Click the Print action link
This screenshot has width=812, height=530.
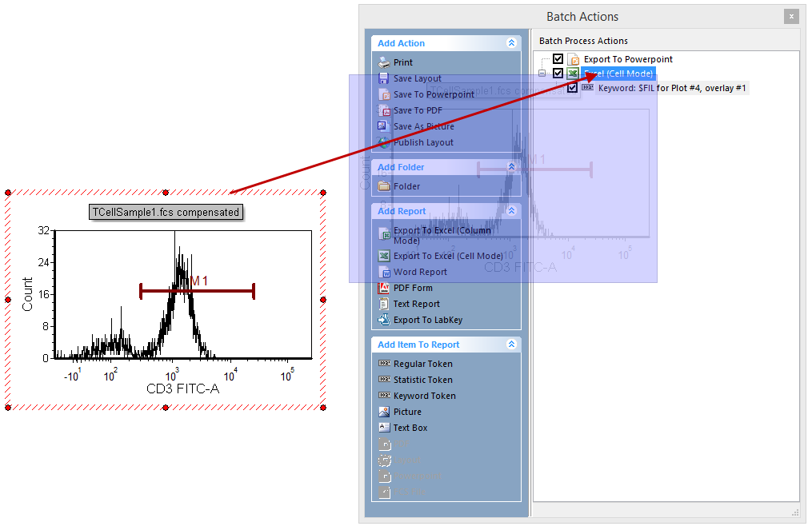pyautogui.click(x=403, y=62)
